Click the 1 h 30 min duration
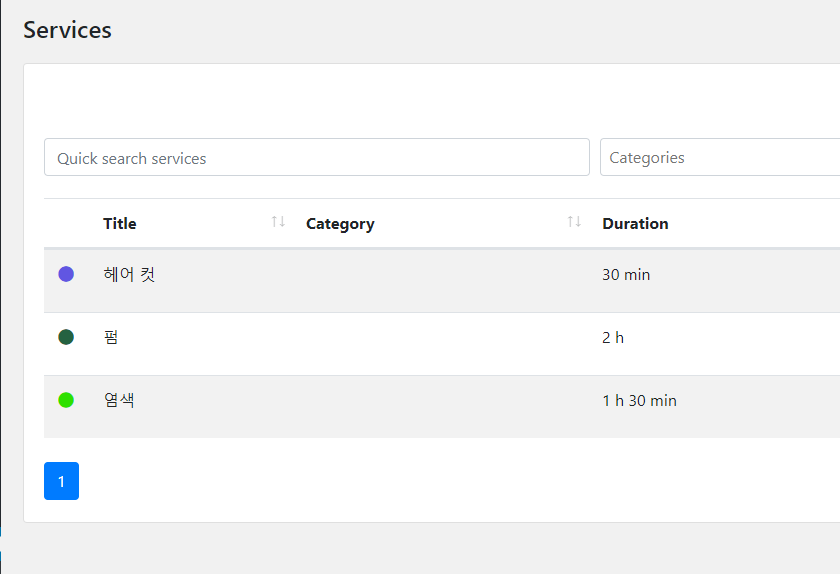Screen dimensions: 840x574 pos(639,400)
